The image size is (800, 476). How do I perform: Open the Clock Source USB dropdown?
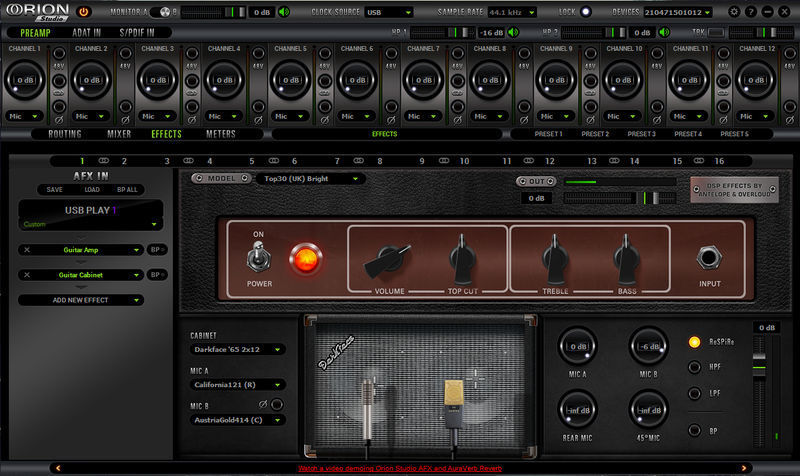click(x=389, y=12)
